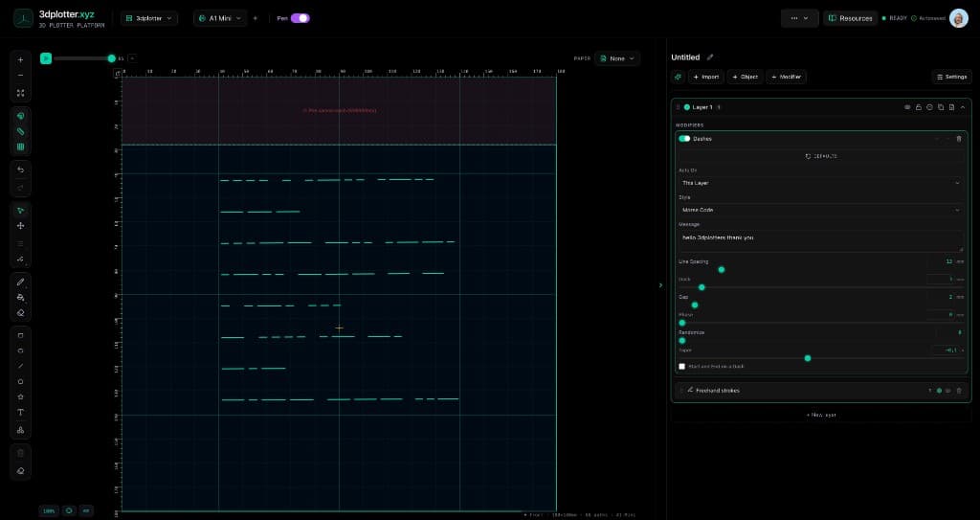Click the Dash length slider handle
Viewport: 980px width, 520px height.
[702, 287]
